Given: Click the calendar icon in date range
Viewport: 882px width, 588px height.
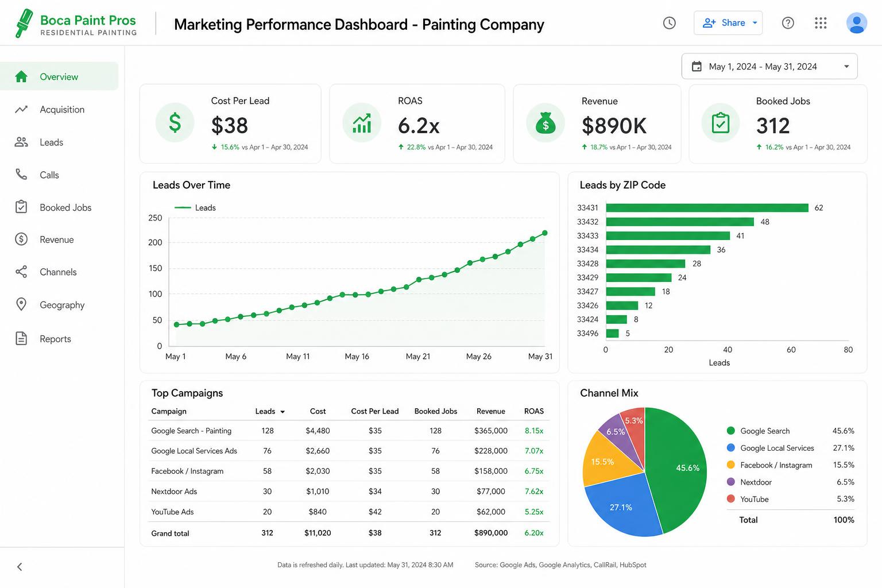Looking at the screenshot, I should (x=697, y=67).
